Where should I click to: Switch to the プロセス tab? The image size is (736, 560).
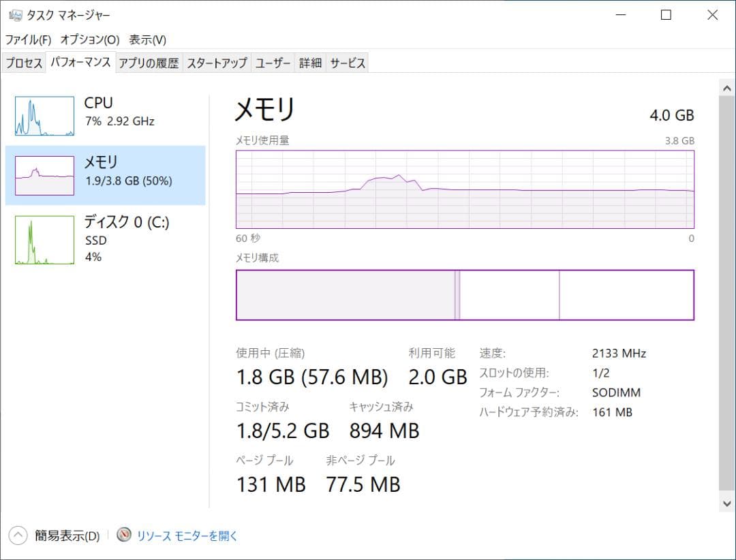[24, 62]
